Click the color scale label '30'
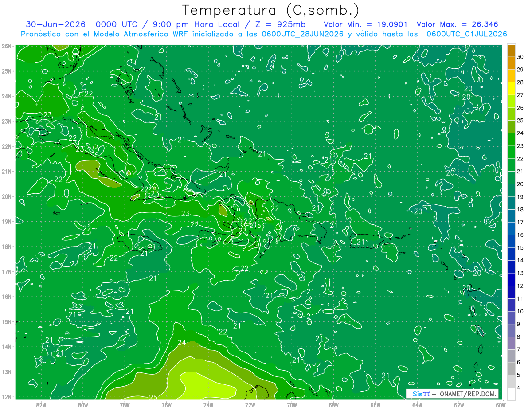 tap(520, 57)
